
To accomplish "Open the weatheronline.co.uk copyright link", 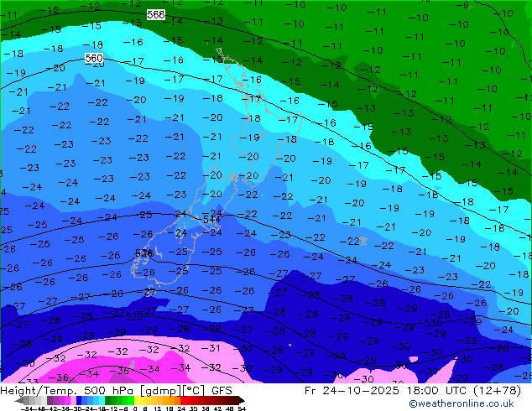I will click(x=462, y=403).
